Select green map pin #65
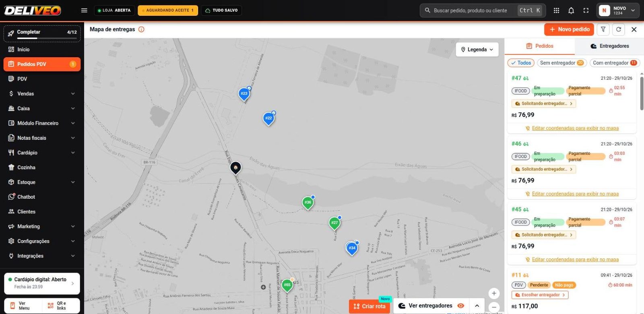This screenshot has width=644, height=314. click(287, 285)
